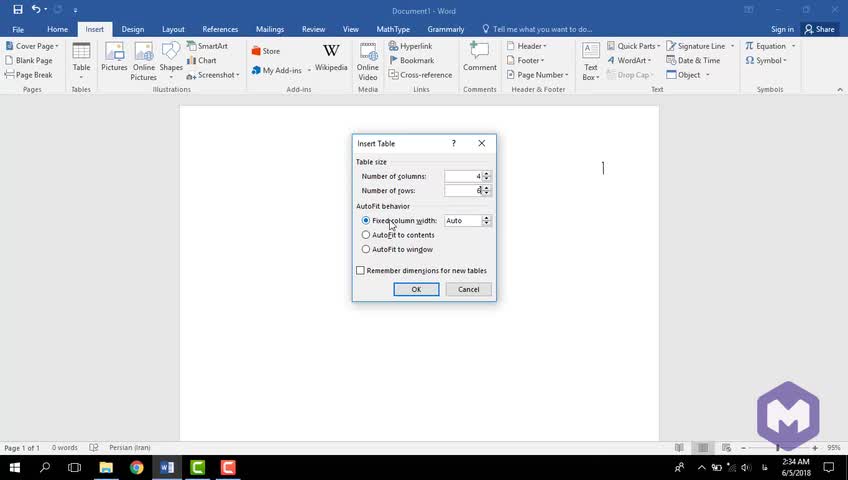
Task: Click Sign in at top right
Action: [x=782, y=29]
